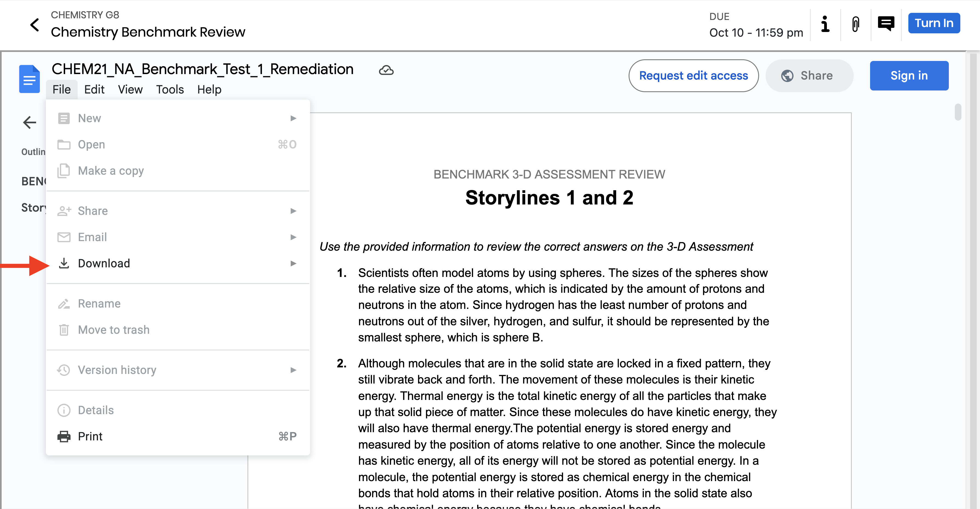Expand the Email submenu arrow

293,237
